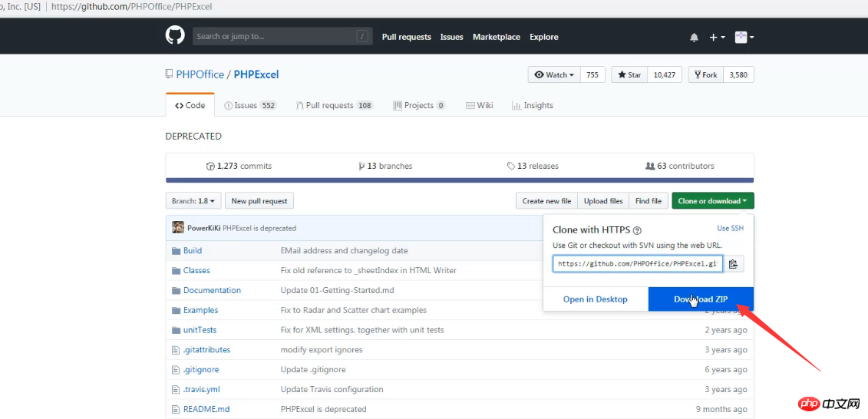View 13 releases
This screenshot has height=419, width=868.
533,166
